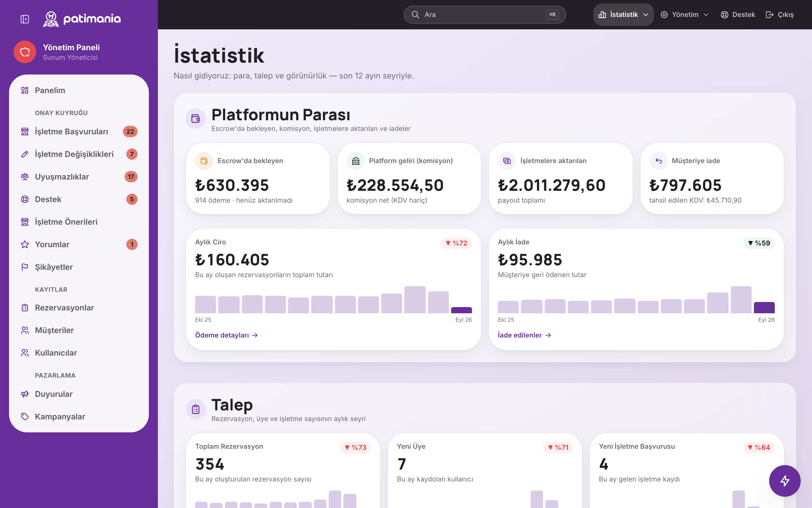Expand the Yönetim dropdown in top bar
This screenshot has width=812, height=508.
pos(685,15)
